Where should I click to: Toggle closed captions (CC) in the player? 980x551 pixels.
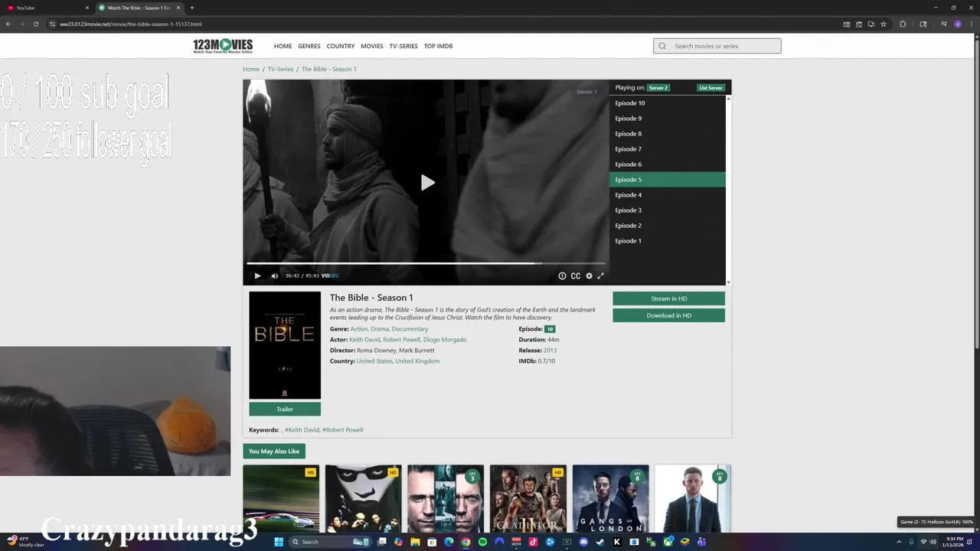coord(575,275)
